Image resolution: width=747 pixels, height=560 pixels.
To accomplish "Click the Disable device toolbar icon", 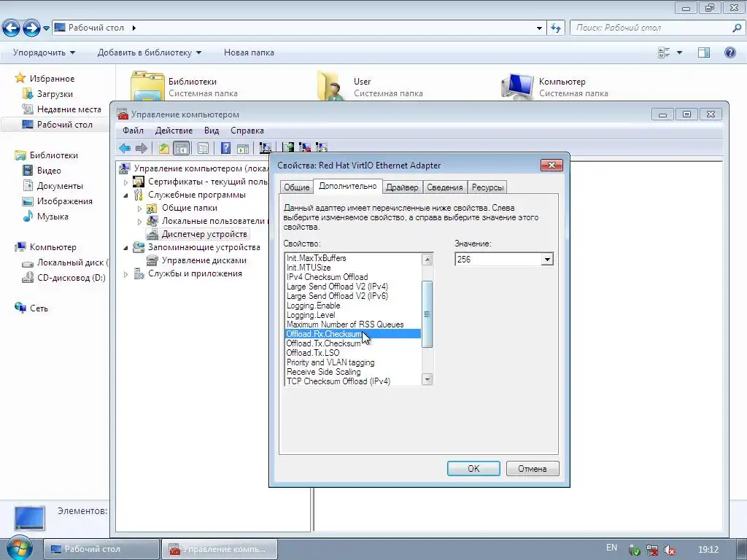I will point(322,148).
